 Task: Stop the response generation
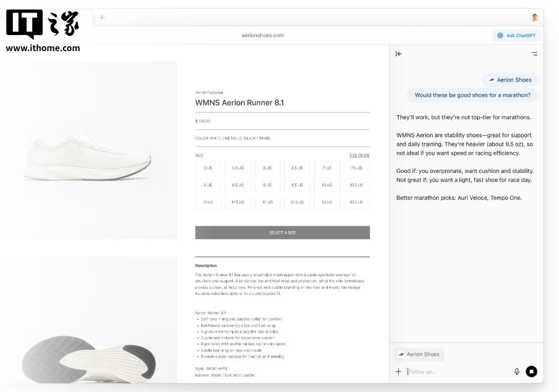[x=531, y=371]
